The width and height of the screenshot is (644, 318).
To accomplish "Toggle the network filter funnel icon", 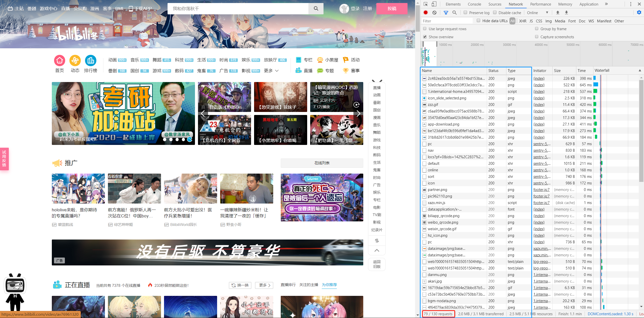I will pos(446,13).
